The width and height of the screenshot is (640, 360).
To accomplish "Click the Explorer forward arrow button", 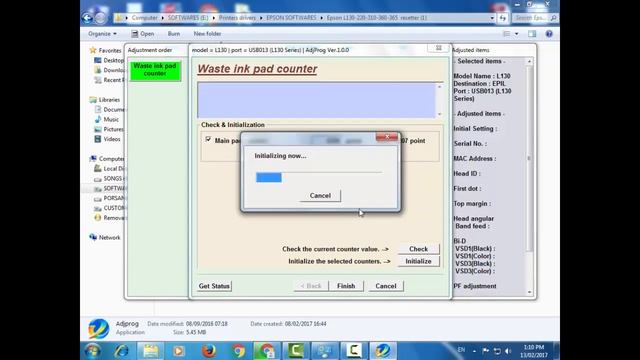I will (x=100, y=18).
